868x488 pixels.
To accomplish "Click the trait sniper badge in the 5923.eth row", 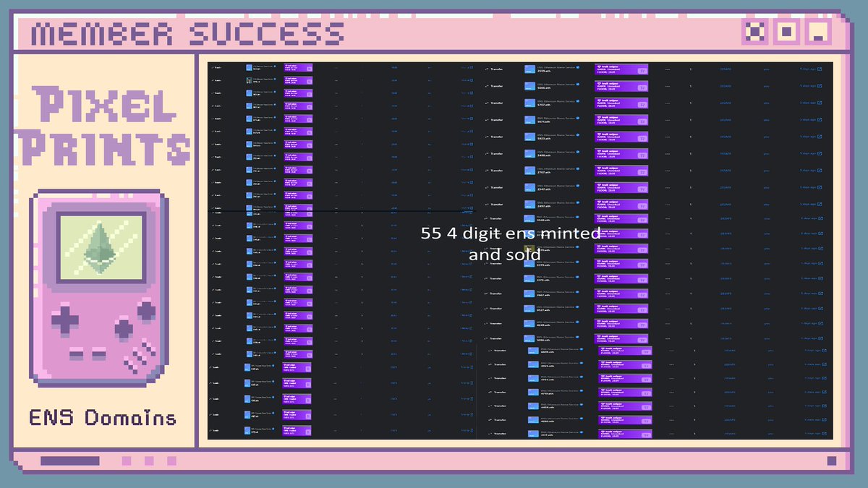I will pyautogui.click(x=621, y=137).
